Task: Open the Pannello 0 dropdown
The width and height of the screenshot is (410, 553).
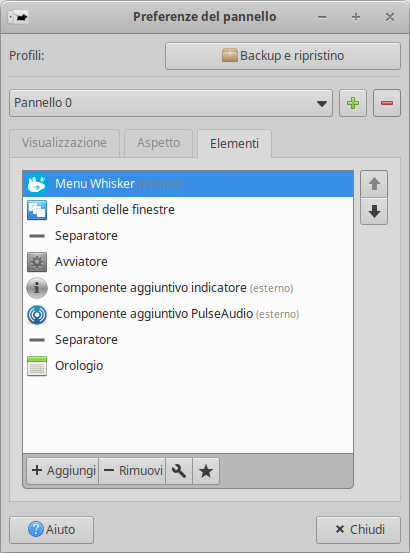Action: pyautogui.click(x=171, y=103)
